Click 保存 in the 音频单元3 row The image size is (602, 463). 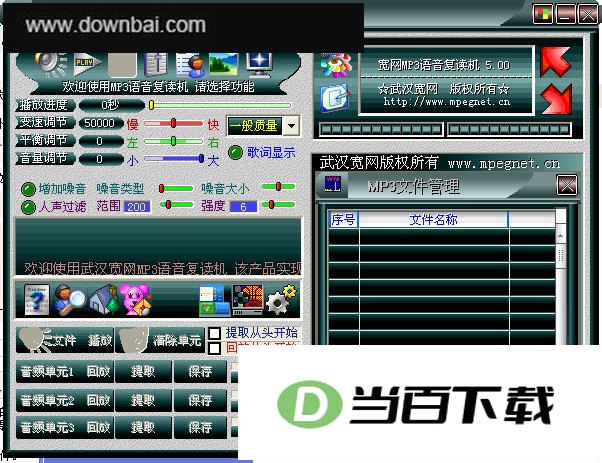pos(200,427)
